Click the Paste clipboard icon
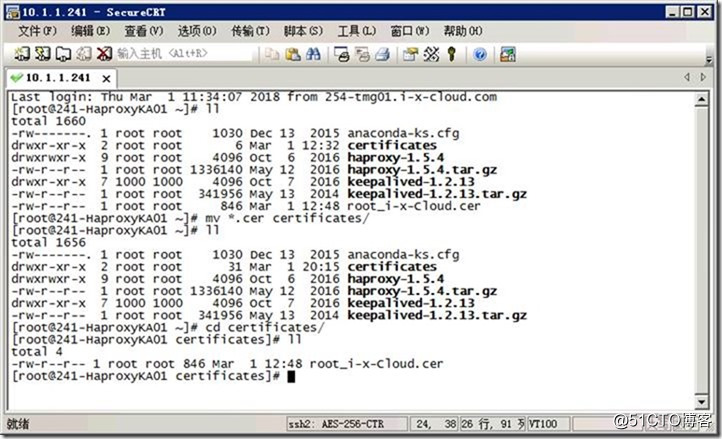Screen dimensions: 722x439 292,54
